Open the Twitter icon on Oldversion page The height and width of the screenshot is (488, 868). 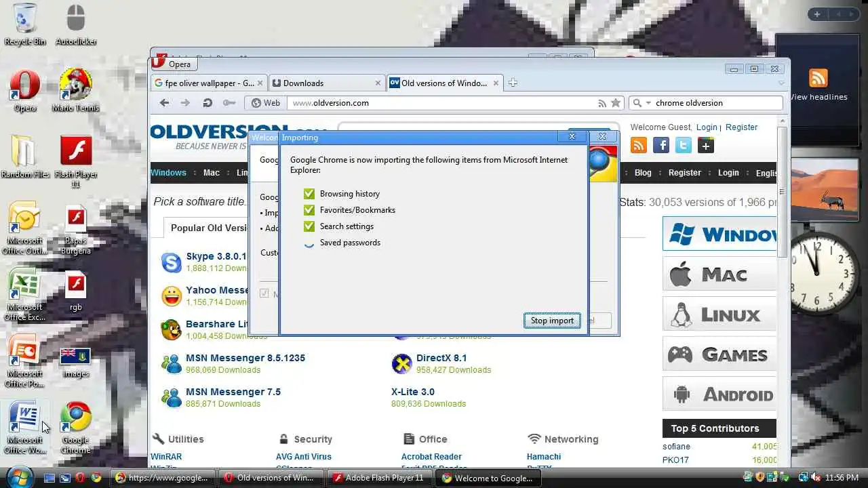click(x=684, y=145)
